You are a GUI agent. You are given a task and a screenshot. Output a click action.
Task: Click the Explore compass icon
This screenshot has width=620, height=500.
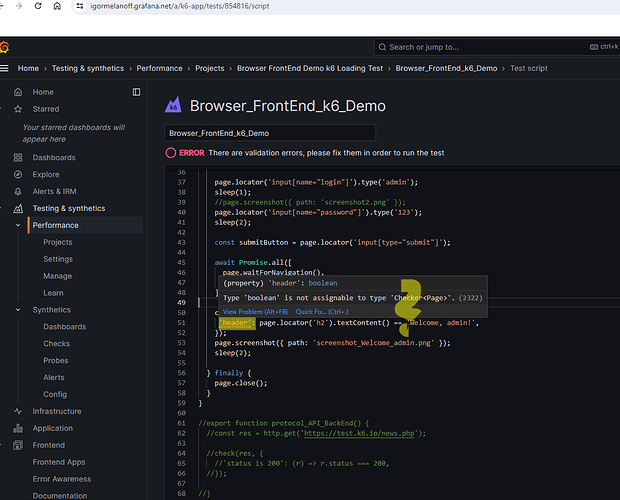(18, 174)
